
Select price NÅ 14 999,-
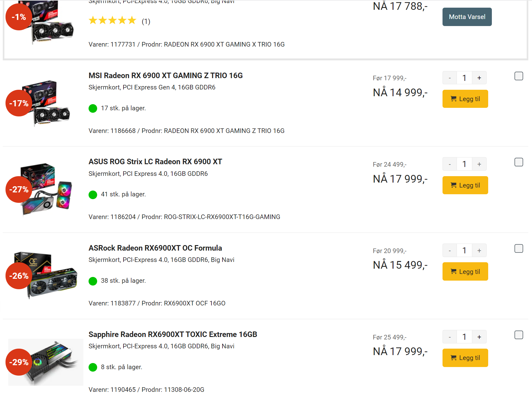[x=400, y=93]
